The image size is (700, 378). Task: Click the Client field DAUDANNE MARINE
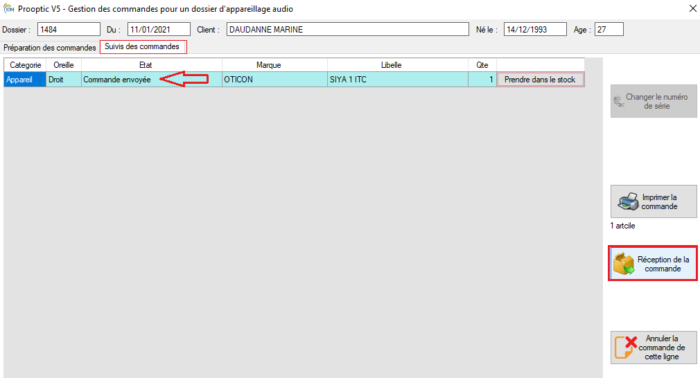[347, 29]
